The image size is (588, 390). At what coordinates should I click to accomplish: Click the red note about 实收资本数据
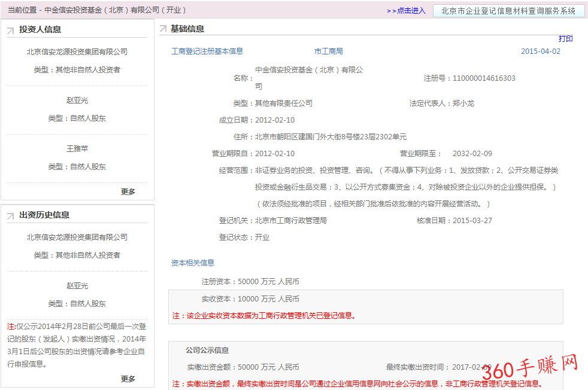(264, 316)
